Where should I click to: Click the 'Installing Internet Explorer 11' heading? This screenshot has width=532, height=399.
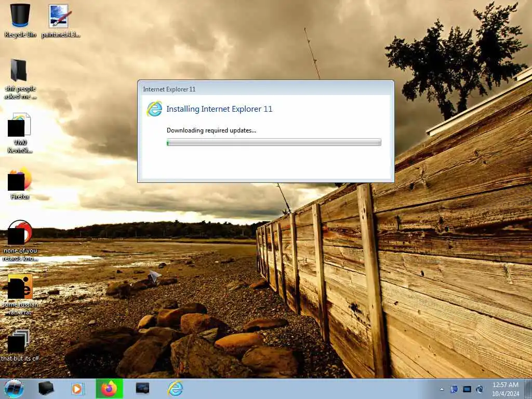pos(219,109)
